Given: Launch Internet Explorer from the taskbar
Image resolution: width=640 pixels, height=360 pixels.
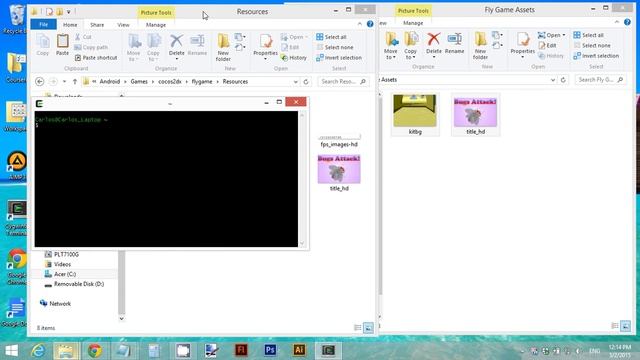Looking at the screenshot, I should [x=38, y=351].
